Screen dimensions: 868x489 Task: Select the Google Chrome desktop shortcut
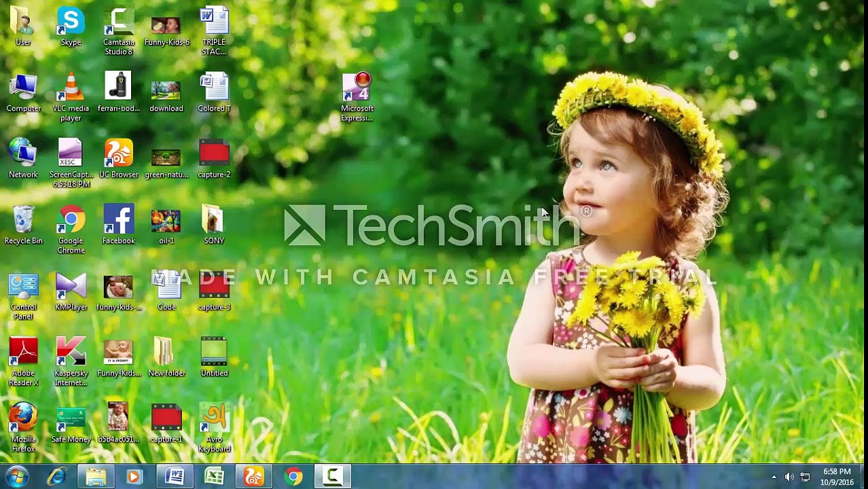(x=71, y=230)
